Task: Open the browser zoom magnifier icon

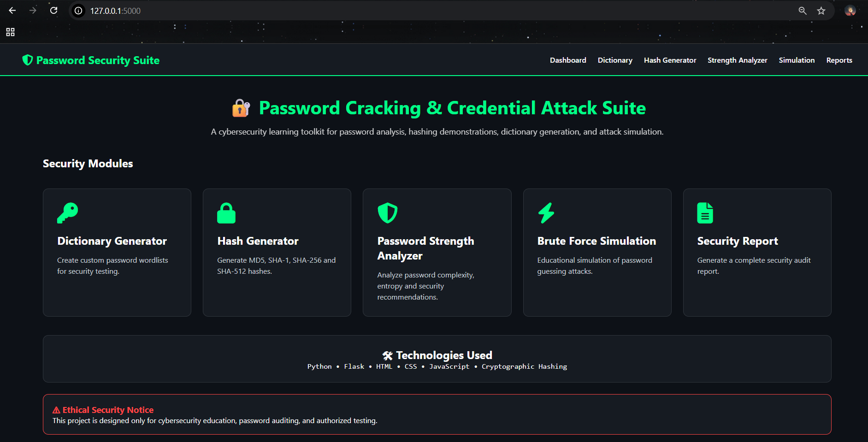Action: pyautogui.click(x=803, y=11)
